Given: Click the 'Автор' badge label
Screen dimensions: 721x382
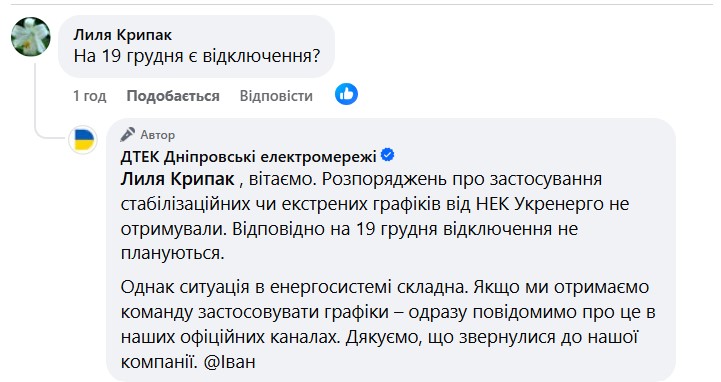Looking at the screenshot, I should point(158,135).
